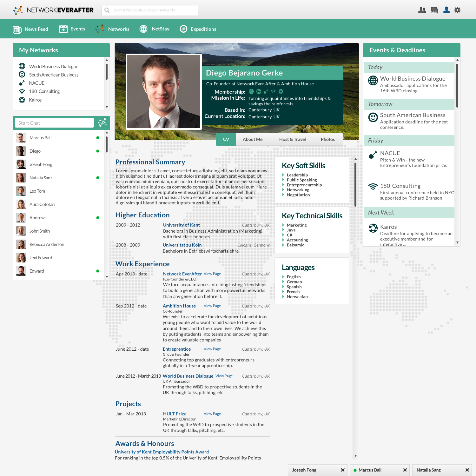This screenshot has width=476, height=476.
Task: Click the magnifier icon in the search box
Action: (107, 10)
